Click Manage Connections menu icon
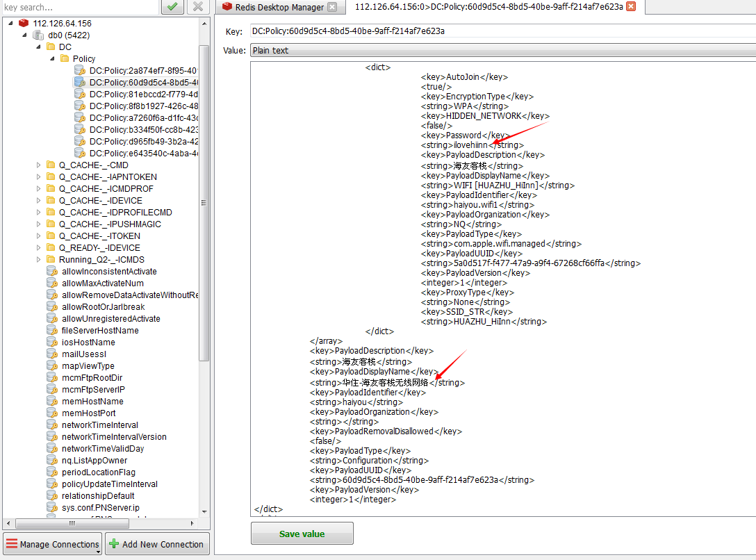756x560 pixels. [x=12, y=543]
